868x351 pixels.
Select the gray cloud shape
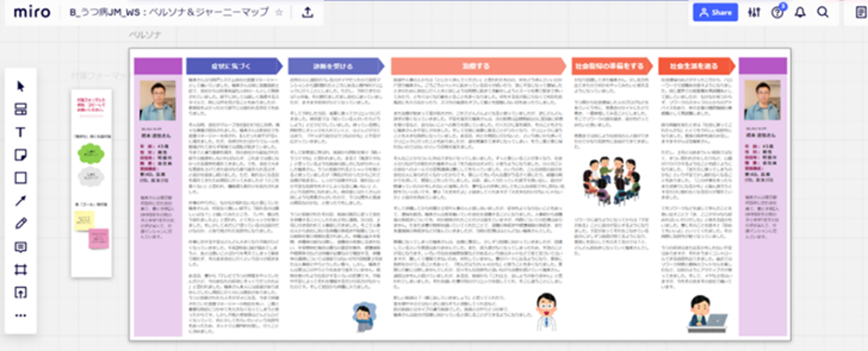coord(91,177)
